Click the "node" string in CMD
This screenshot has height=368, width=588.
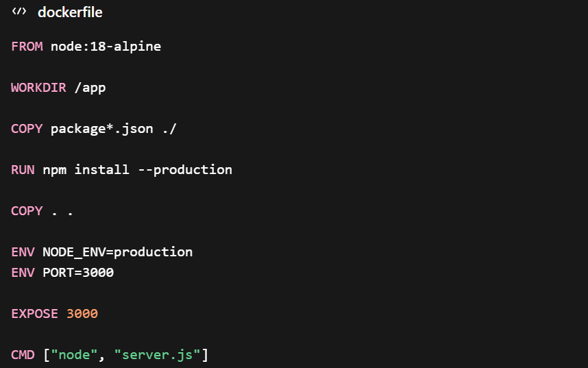point(74,355)
